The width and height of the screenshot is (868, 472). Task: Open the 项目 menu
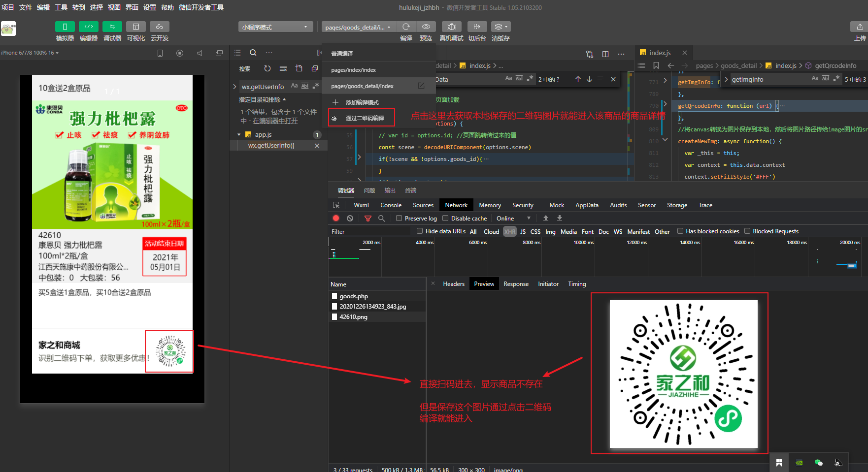pos(8,7)
